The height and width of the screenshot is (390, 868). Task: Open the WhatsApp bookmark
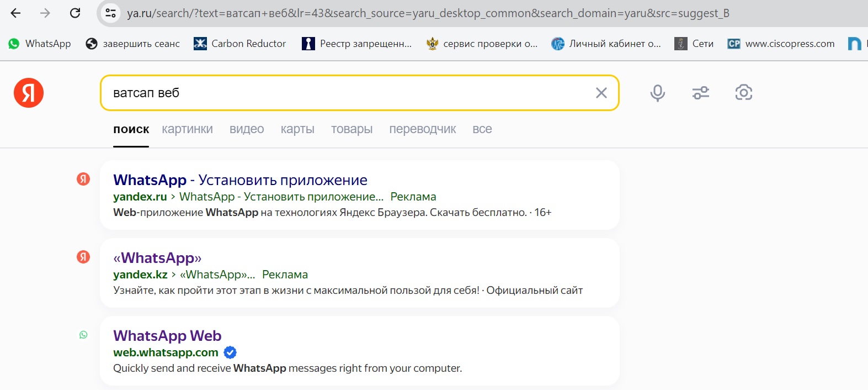pyautogui.click(x=40, y=44)
